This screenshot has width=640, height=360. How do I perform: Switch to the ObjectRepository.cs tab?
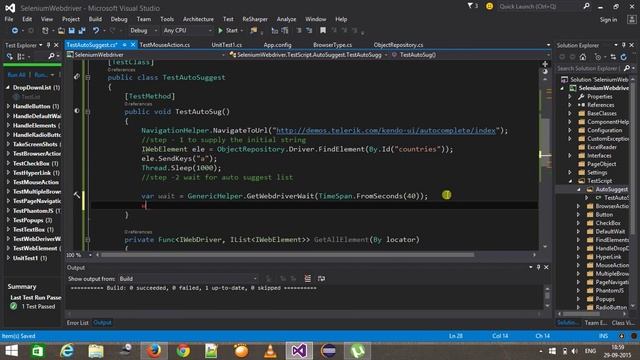(398, 45)
